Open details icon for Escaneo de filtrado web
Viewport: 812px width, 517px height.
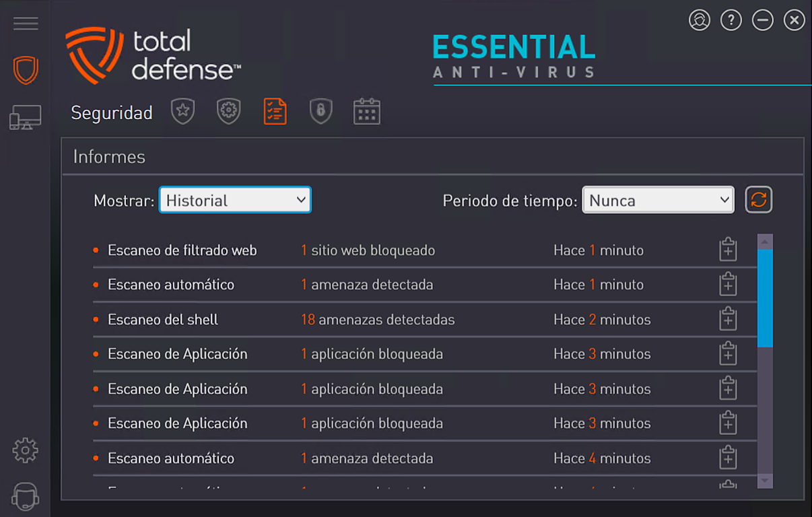point(728,250)
